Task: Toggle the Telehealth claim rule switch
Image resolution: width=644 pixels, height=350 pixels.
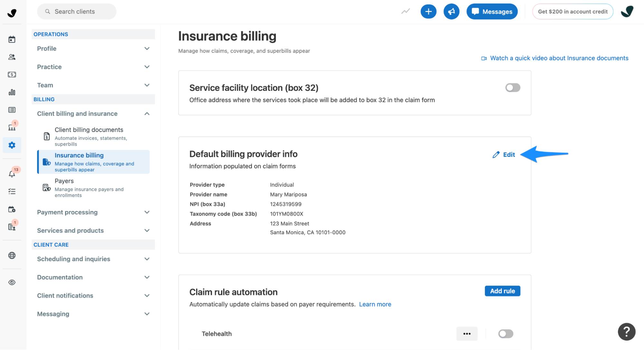Action: (505, 334)
